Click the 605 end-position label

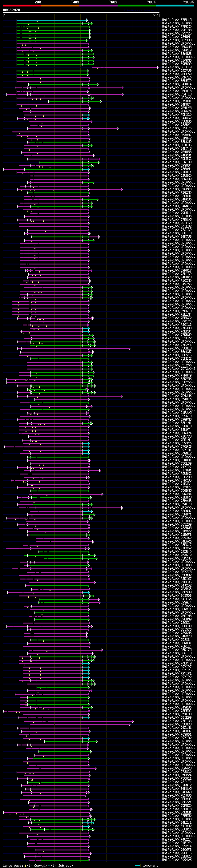click(x=155, y=15)
